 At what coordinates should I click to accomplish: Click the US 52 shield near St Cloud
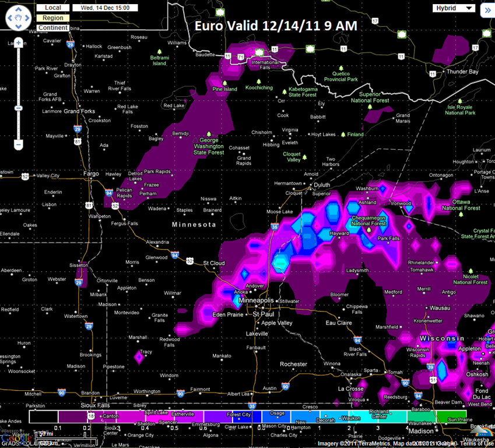tap(189, 261)
